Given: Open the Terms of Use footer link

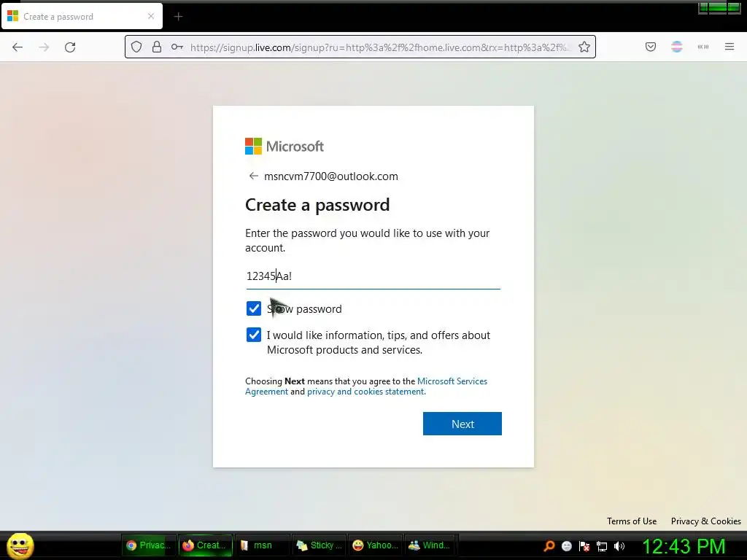Looking at the screenshot, I should point(632,521).
